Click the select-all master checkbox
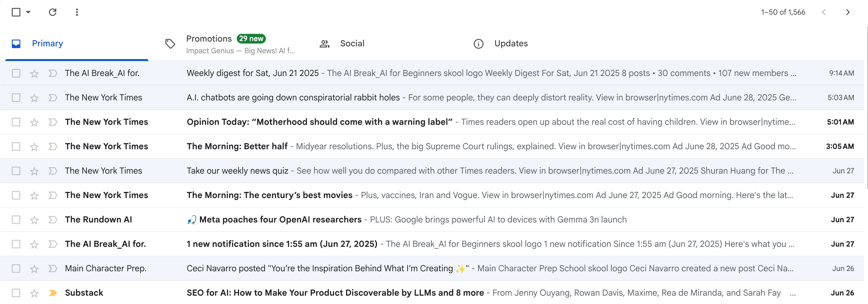This screenshot has width=868, height=304. click(16, 12)
